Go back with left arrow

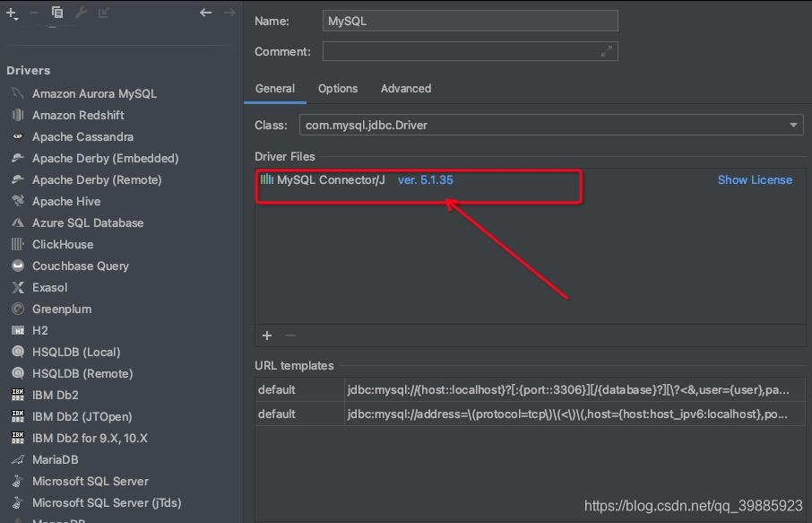(205, 13)
